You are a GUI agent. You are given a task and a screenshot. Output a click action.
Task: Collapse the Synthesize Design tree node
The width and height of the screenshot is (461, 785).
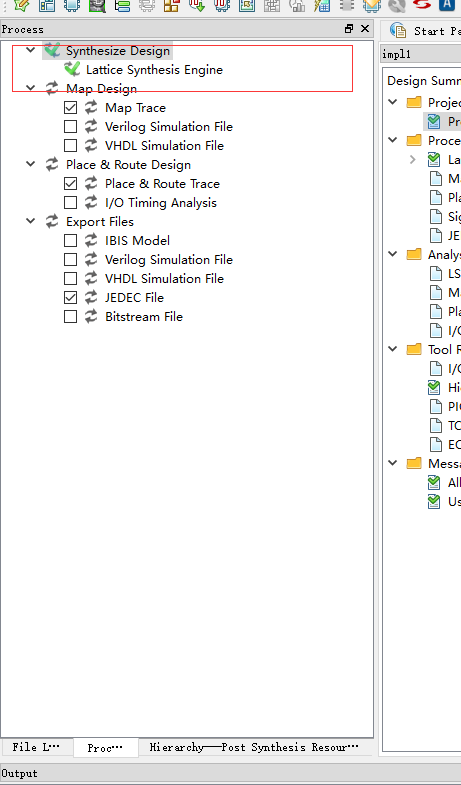point(31,50)
